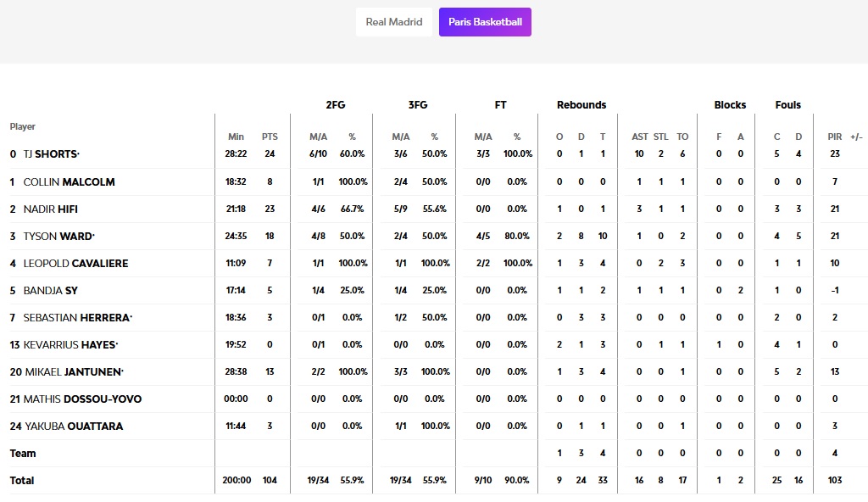Click the Player column header

tap(23, 126)
